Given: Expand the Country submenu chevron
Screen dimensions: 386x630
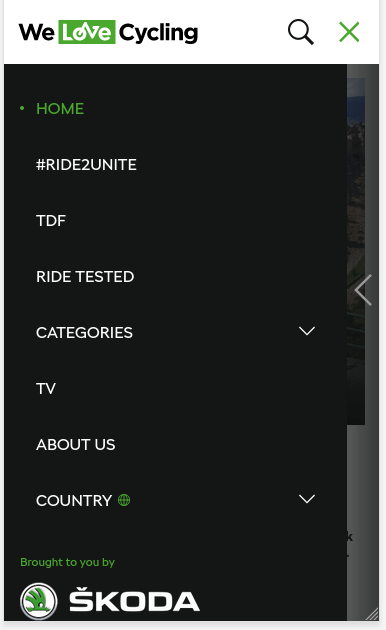Looking at the screenshot, I should pyautogui.click(x=307, y=499).
